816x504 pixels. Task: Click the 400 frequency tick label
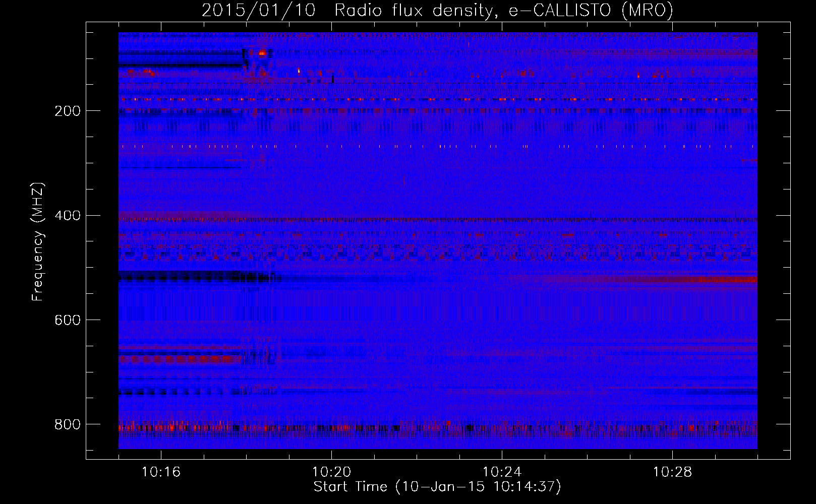[x=67, y=216]
